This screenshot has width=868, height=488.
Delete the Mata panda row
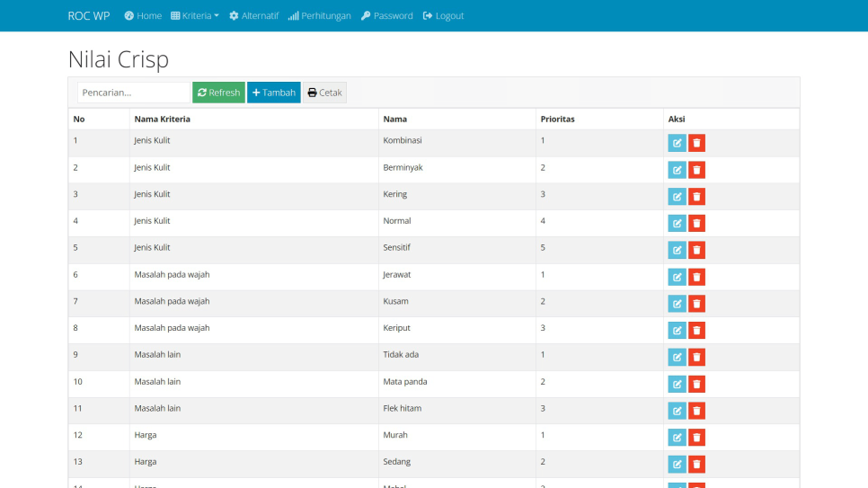(696, 384)
